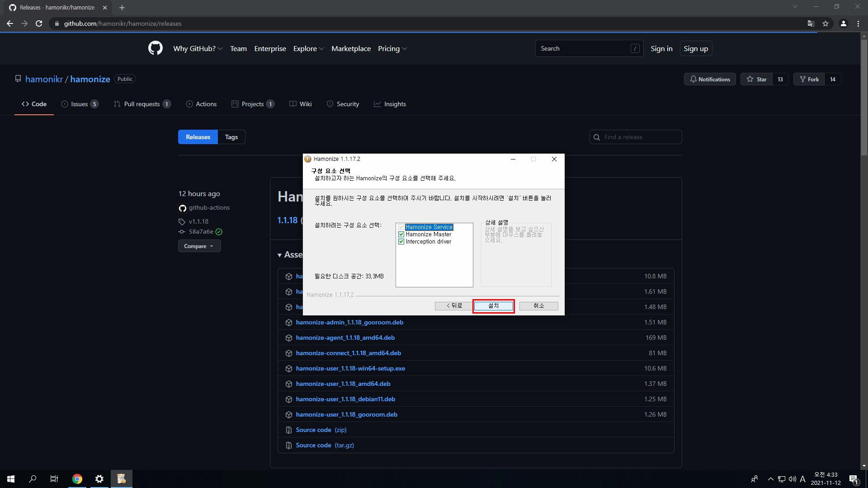Open the Chrome profile avatar
The image size is (868, 488).
point(844,23)
